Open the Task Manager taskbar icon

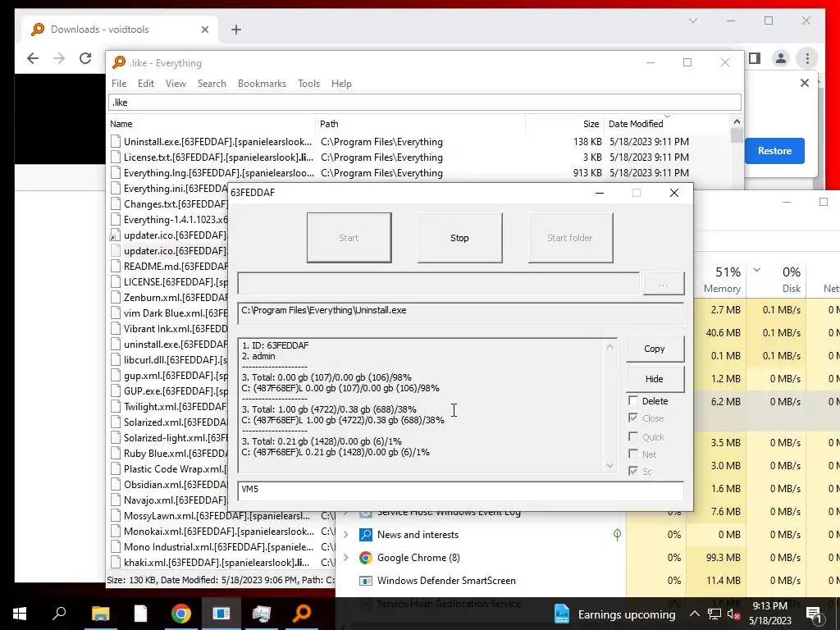[x=262, y=614]
